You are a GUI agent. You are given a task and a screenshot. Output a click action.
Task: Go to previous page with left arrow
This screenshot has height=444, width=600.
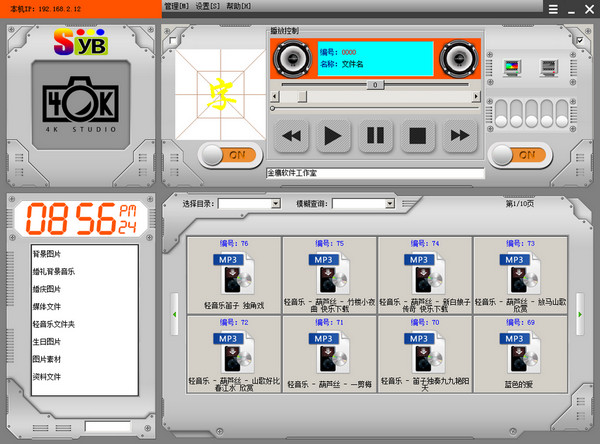click(175, 314)
